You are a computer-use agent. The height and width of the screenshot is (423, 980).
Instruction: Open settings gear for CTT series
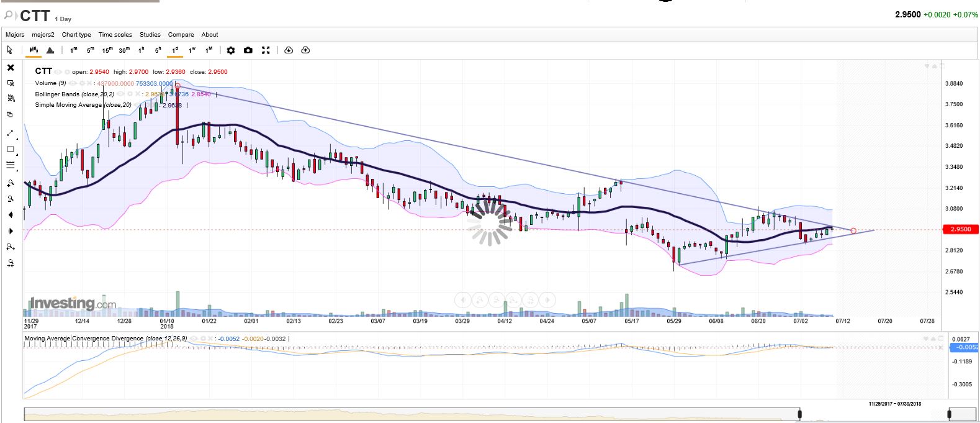tap(67, 72)
